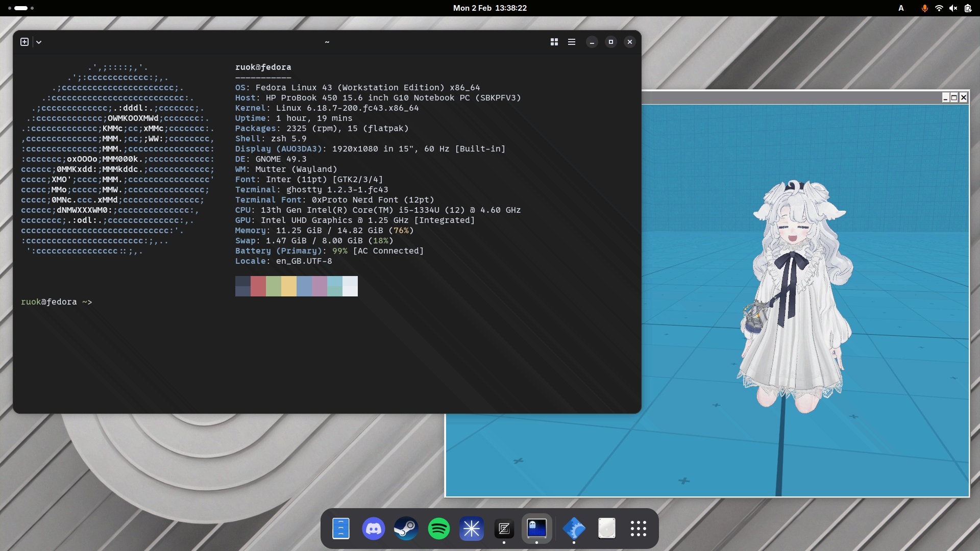Open the blue starburst app
The width and height of the screenshot is (980, 551).
471,529
